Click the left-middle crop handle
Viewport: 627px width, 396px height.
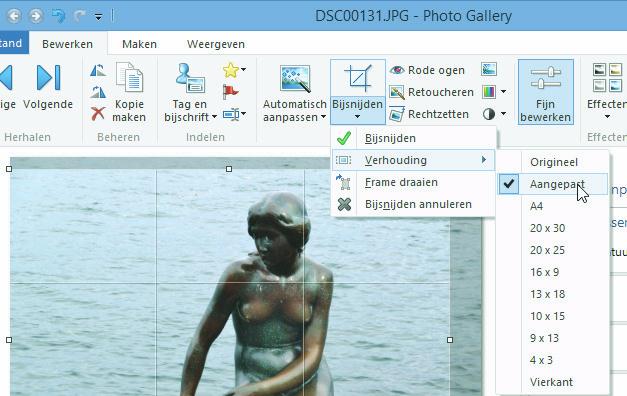click(9, 340)
